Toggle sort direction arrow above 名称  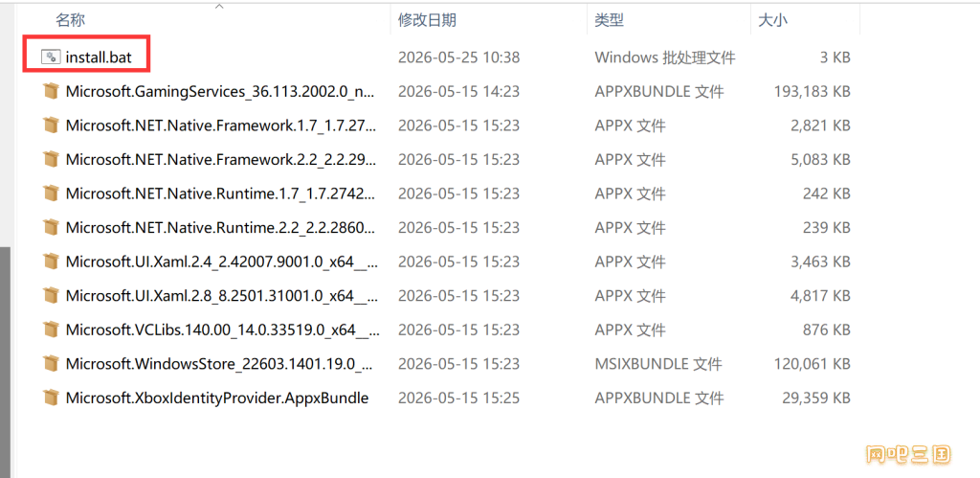pos(219,7)
